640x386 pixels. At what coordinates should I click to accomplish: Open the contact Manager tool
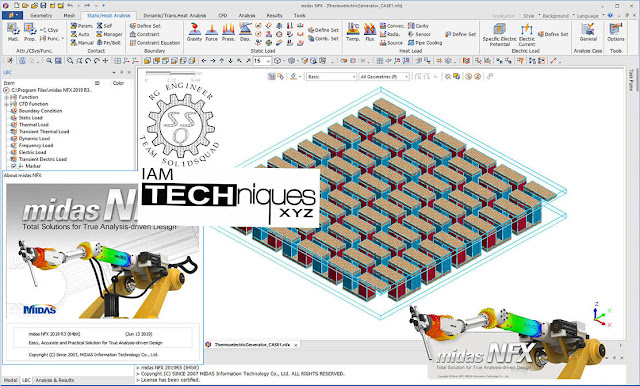click(x=109, y=34)
